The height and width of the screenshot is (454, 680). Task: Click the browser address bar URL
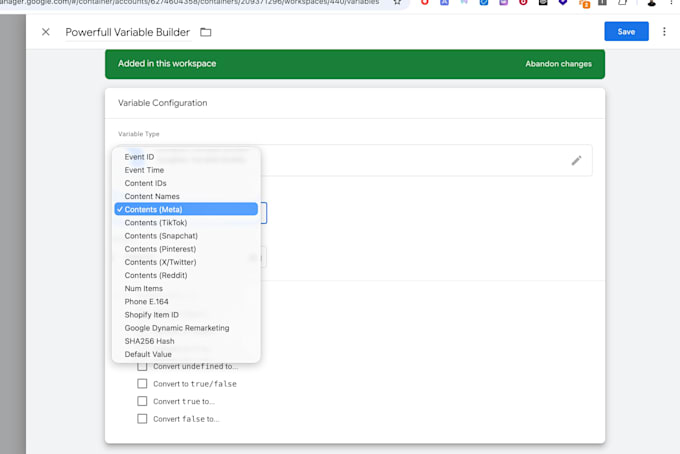(x=190, y=3)
